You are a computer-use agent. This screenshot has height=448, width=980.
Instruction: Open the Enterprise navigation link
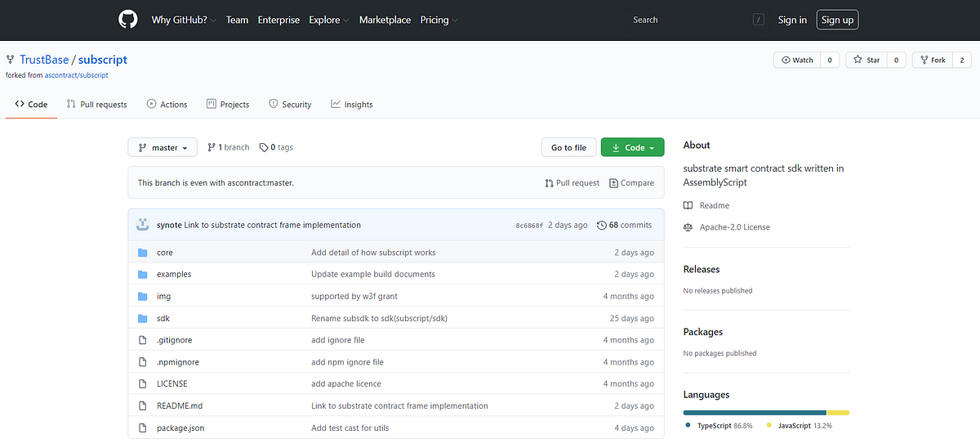(278, 20)
